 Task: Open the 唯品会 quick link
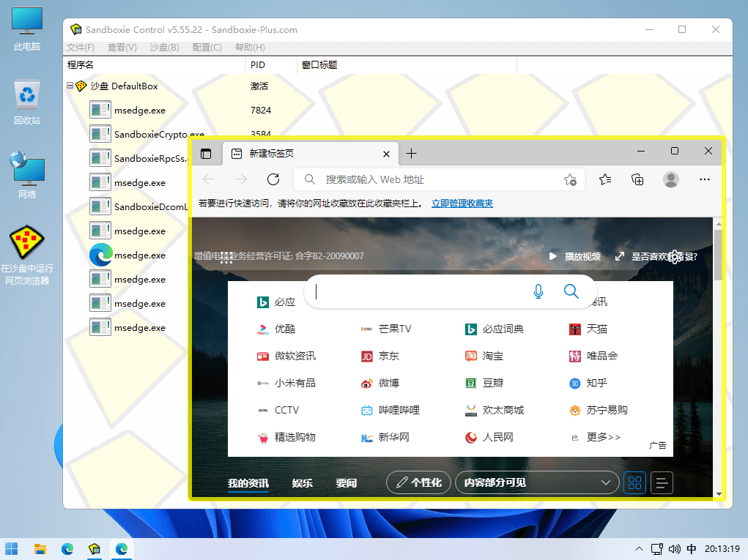[x=593, y=356]
